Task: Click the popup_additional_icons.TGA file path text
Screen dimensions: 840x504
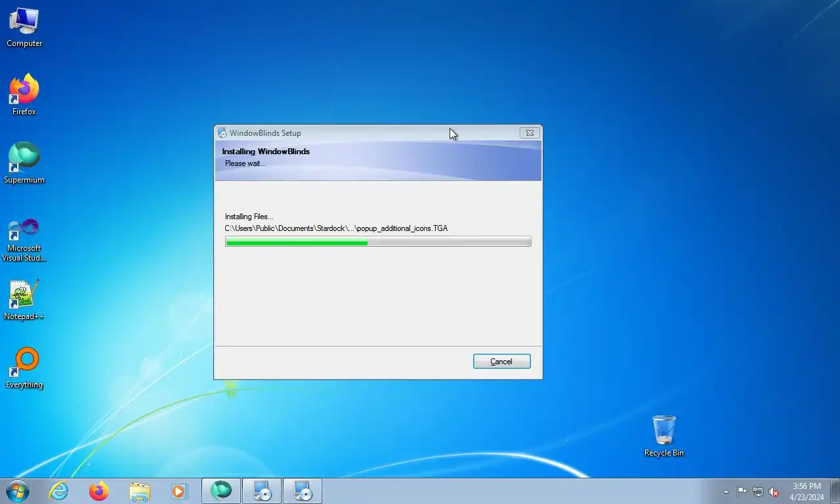Action: (x=336, y=228)
